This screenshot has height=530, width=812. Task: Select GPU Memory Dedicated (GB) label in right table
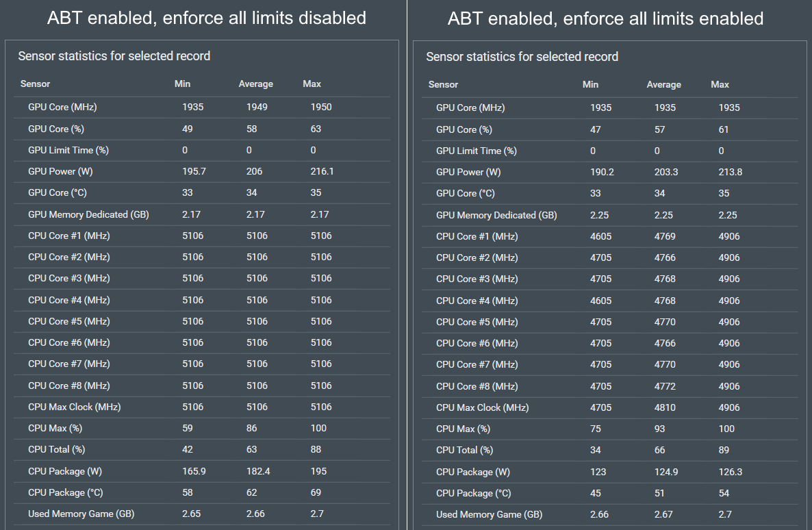click(496, 215)
